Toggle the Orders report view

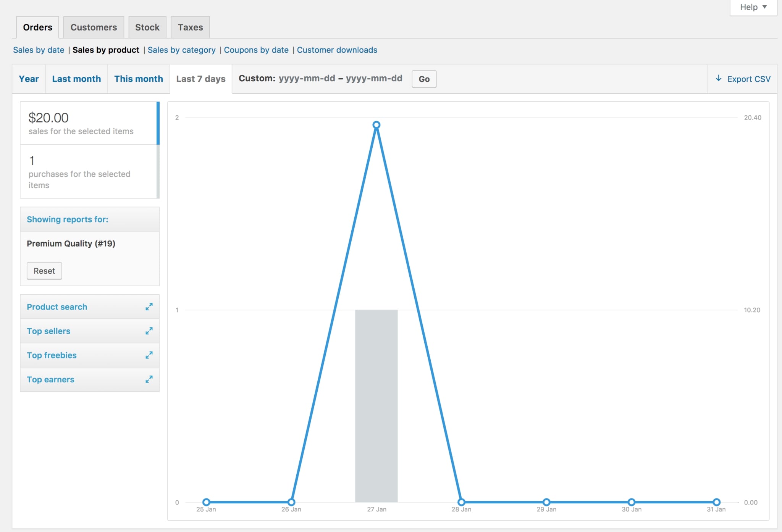(37, 26)
